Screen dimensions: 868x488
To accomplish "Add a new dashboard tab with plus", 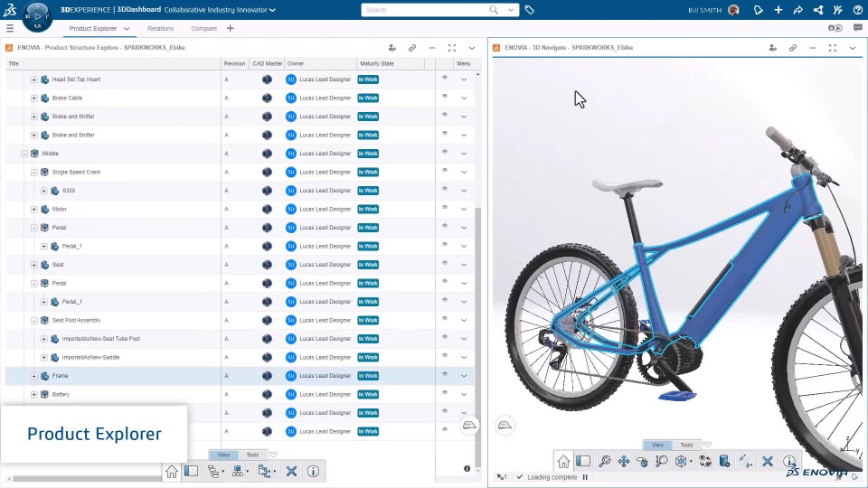I will 231,28.
